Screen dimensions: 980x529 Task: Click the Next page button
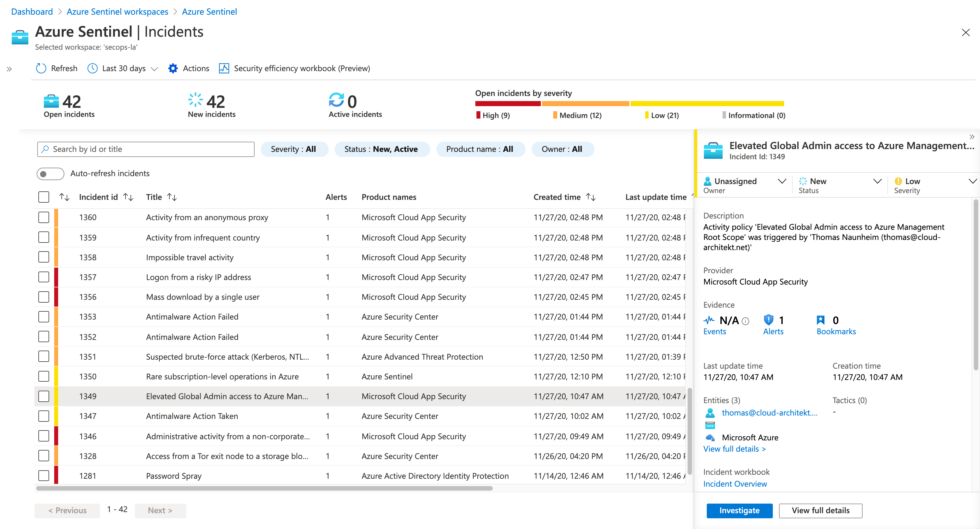161,511
